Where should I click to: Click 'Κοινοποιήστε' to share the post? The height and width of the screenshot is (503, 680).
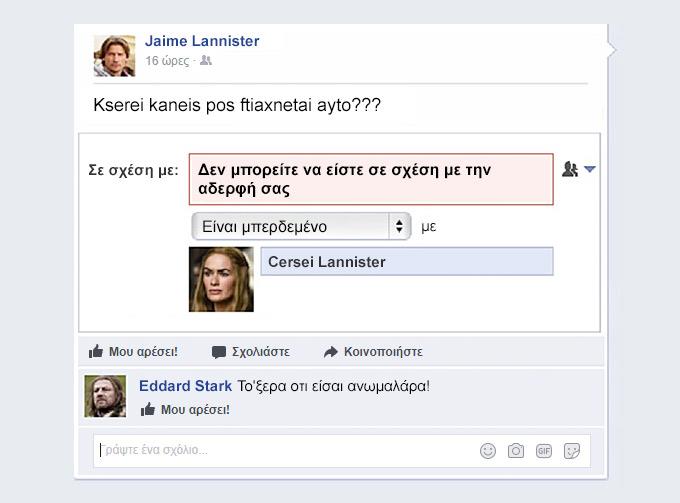click(x=383, y=352)
